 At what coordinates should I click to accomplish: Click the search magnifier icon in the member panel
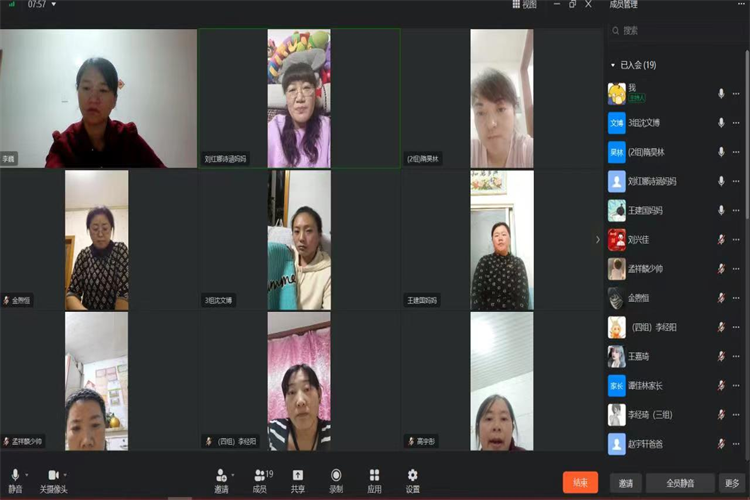click(x=616, y=31)
